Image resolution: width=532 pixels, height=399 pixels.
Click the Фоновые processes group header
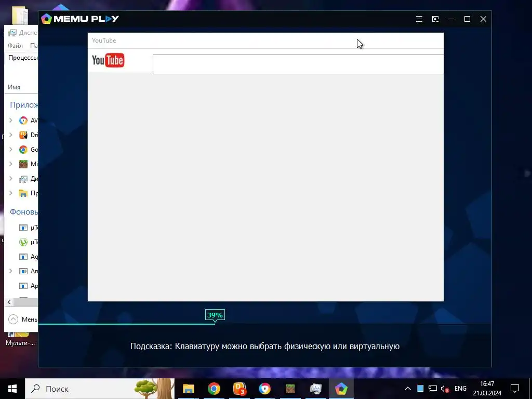pyautogui.click(x=24, y=212)
